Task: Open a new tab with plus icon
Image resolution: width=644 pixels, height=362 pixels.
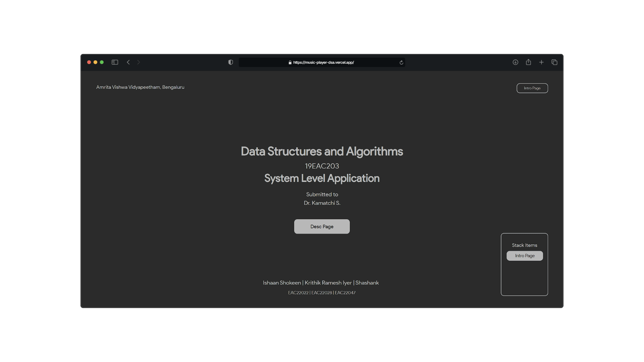Action: [x=541, y=62]
